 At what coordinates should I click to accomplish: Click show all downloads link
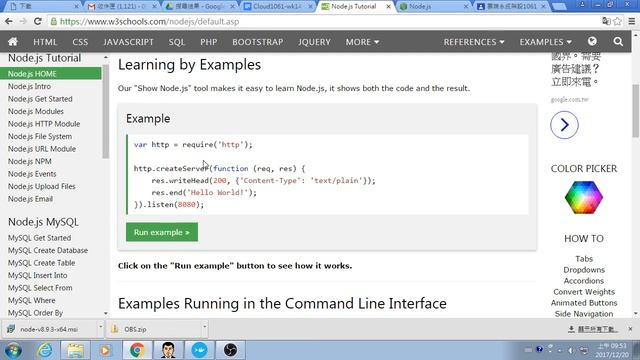(x=593, y=329)
